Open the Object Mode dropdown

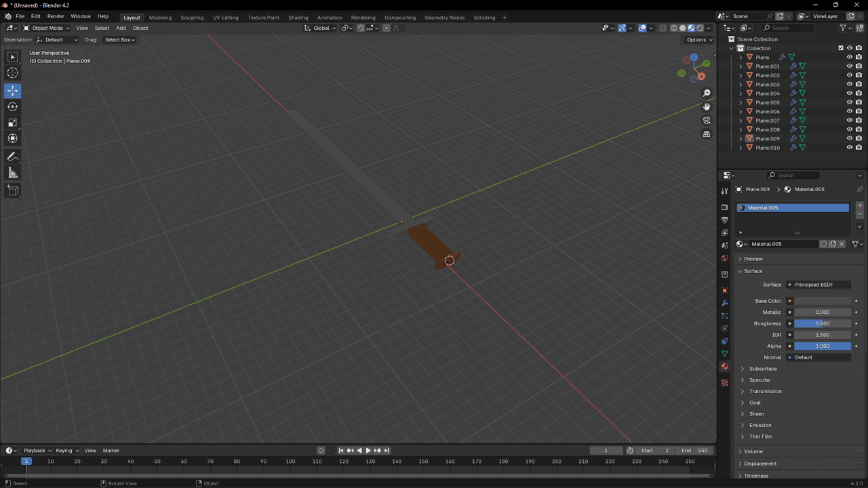[x=46, y=28]
